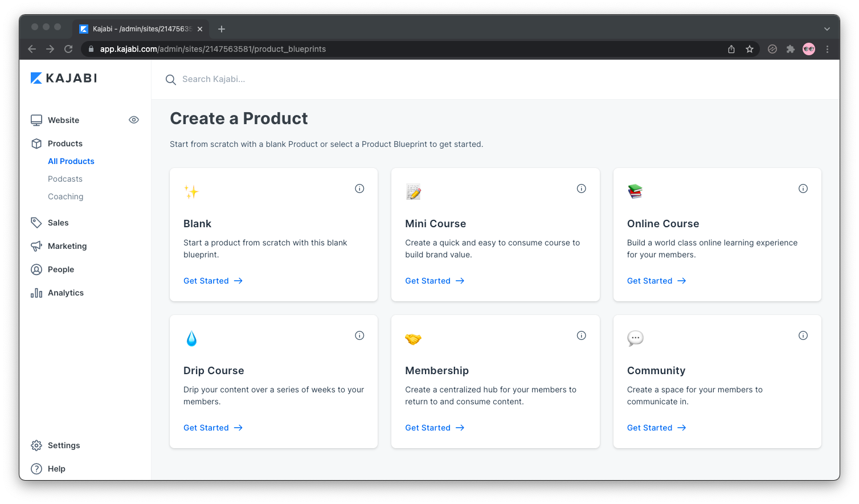859x504 pixels.
Task: Click the Mini Course notepad icon
Action: [x=414, y=192]
